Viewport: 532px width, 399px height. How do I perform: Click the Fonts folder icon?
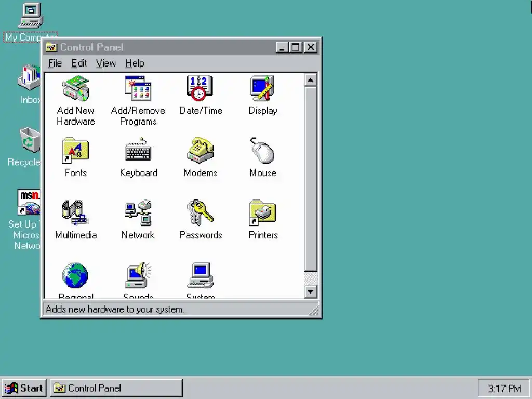coord(75,150)
